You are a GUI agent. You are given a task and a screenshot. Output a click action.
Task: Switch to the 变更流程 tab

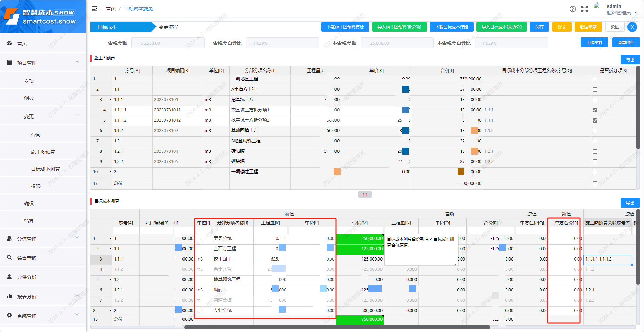168,27
